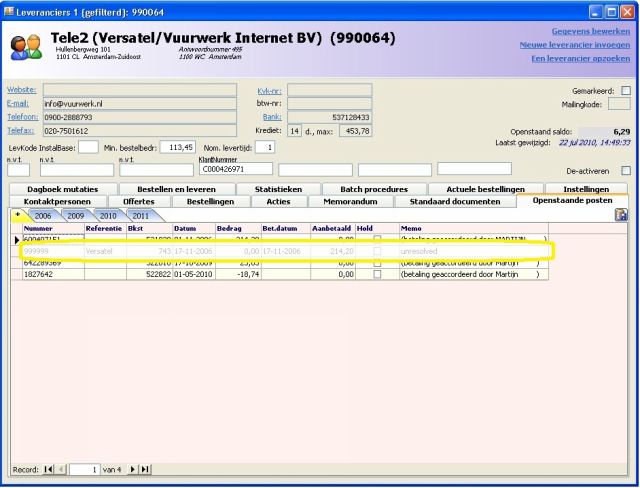Image resolution: width=640 pixels, height=488 pixels.
Task: Toggle the Gemarkeerd checkbox
Action: click(x=626, y=91)
